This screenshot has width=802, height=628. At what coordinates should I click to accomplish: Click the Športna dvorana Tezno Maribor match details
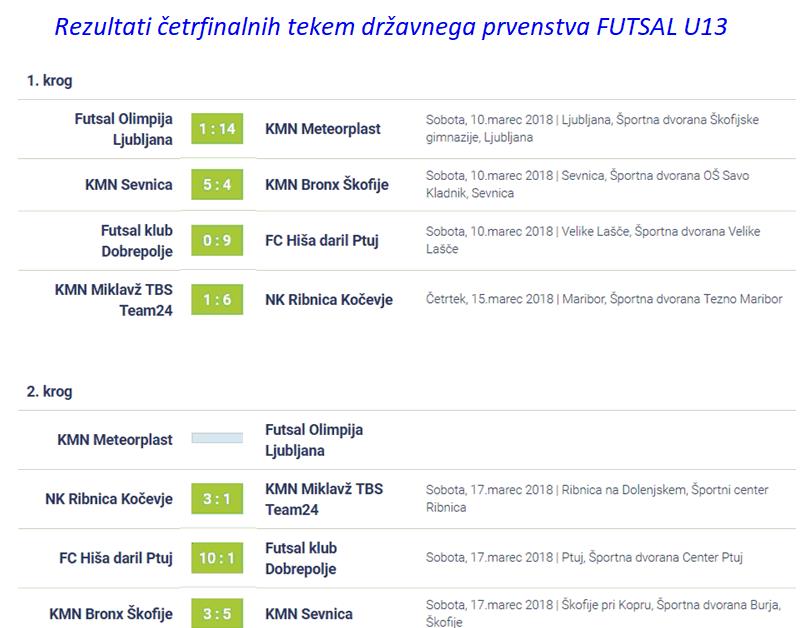click(x=603, y=299)
